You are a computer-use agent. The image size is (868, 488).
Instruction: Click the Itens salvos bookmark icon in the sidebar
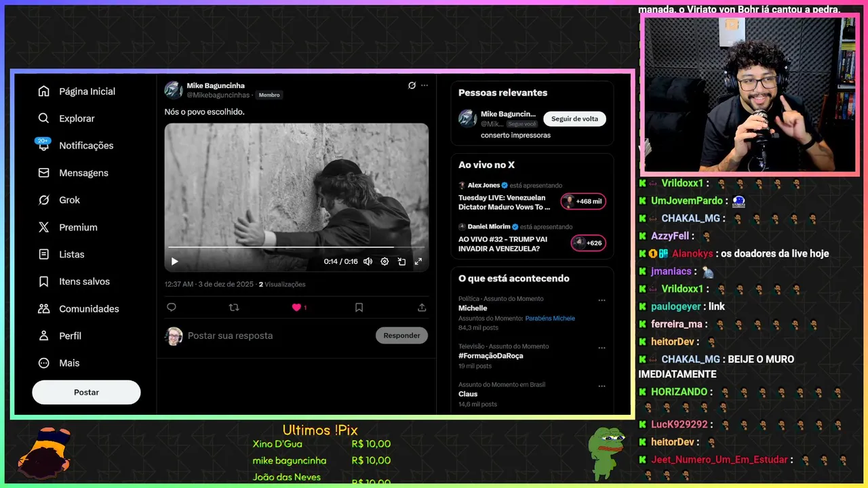tap(43, 281)
